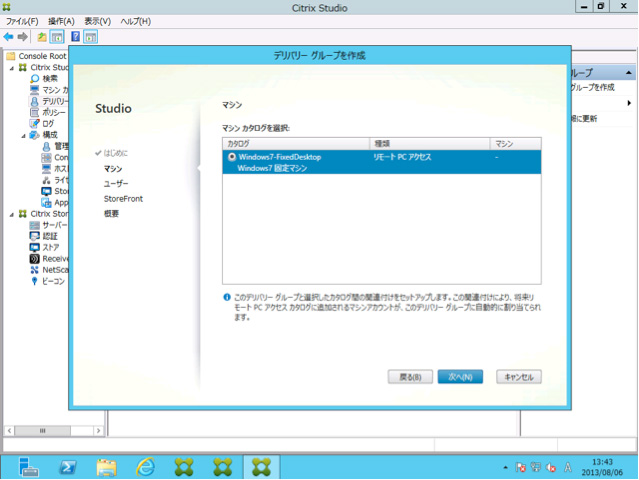639x480 pixels.
Task: Collapse the Citrix Studio tree node
Action: click(x=11, y=68)
